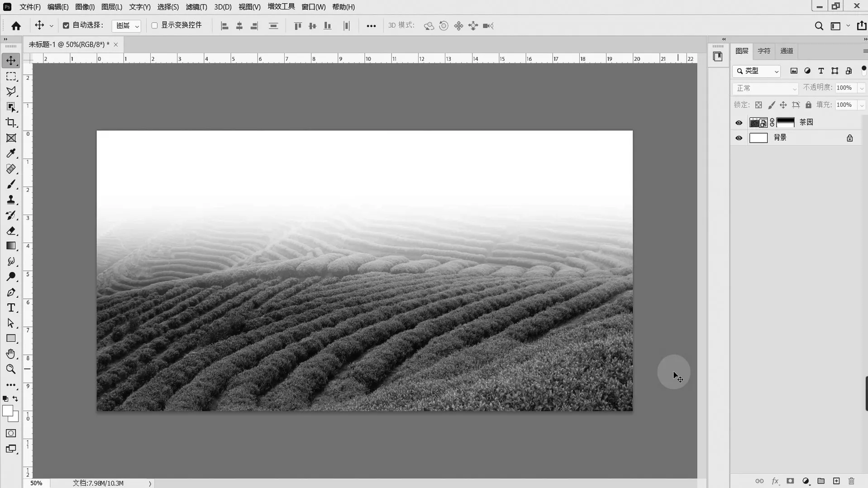868x488 pixels.
Task: Click the Share export icon
Action: 861,26
